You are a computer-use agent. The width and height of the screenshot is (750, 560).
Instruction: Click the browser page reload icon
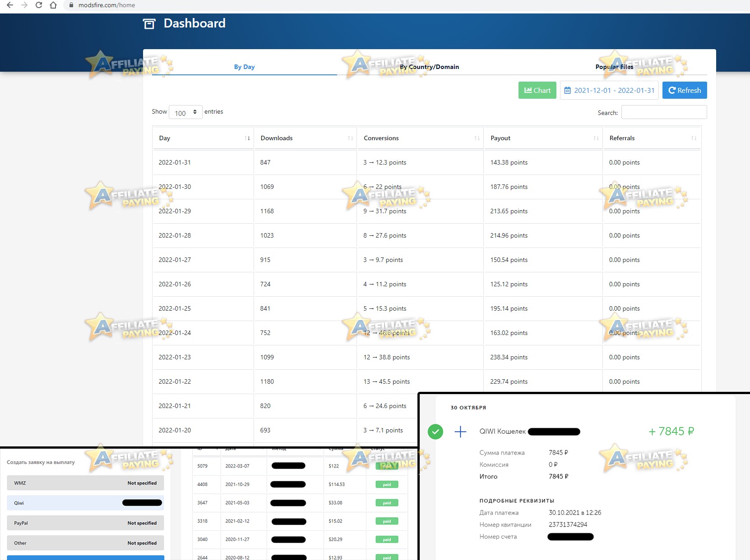click(x=39, y=5)
